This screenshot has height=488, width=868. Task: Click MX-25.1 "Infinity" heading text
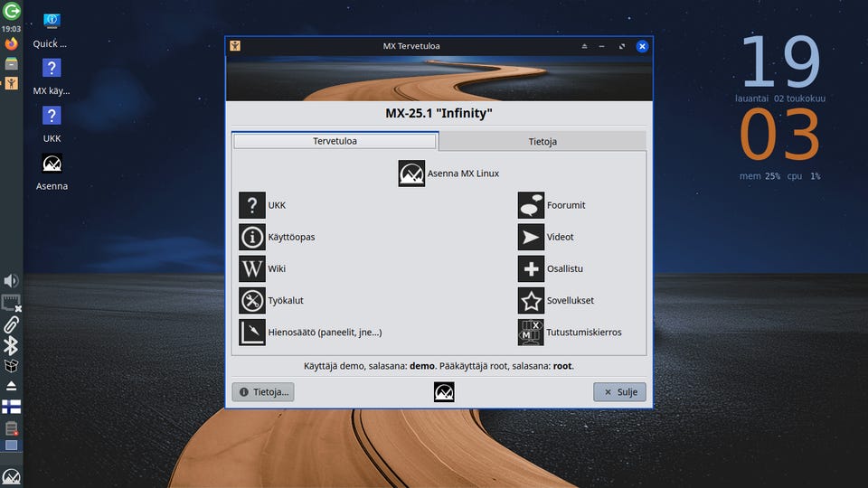point(439,114)
